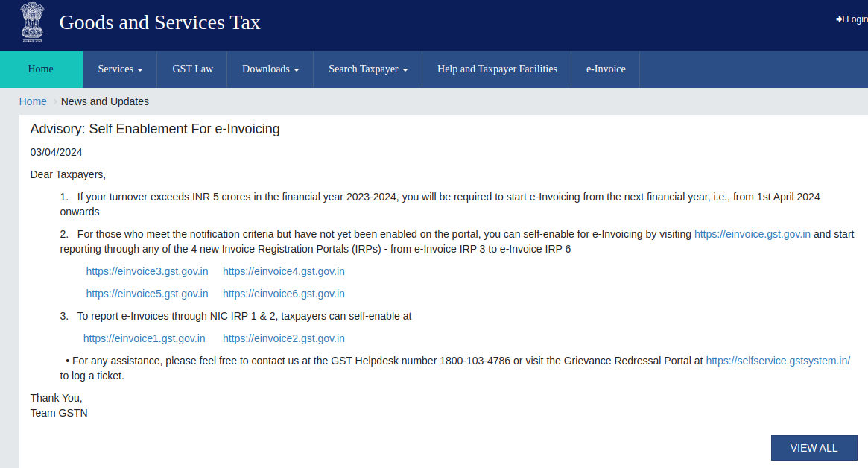Click the Home breadcrumb link

pos(33,101)
